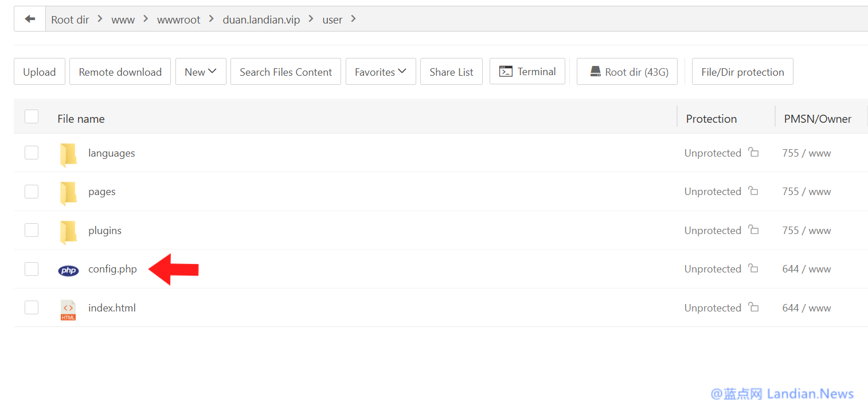Image resolution: width=868 pixels, height=413 pixels.
Task: Click the HTML file icon of index.html
Action: [x=68, y=309]
